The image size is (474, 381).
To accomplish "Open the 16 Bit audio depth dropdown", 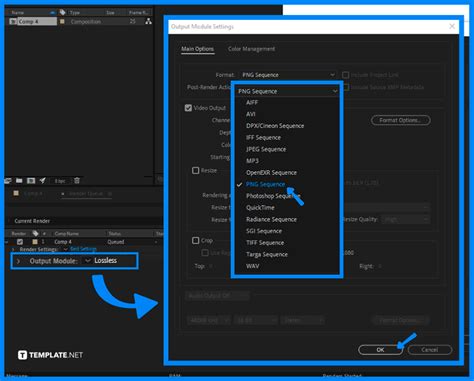I will (256, 320).
